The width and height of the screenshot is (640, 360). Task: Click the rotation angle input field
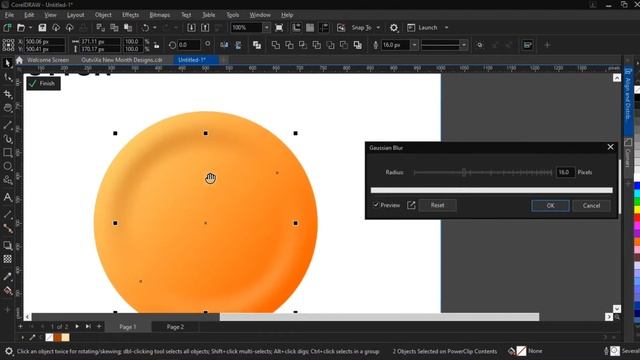tap(189, 45)
